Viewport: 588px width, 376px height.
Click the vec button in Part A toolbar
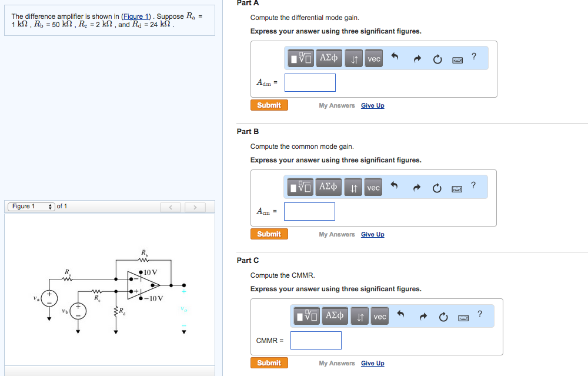(x=373, y=58)
